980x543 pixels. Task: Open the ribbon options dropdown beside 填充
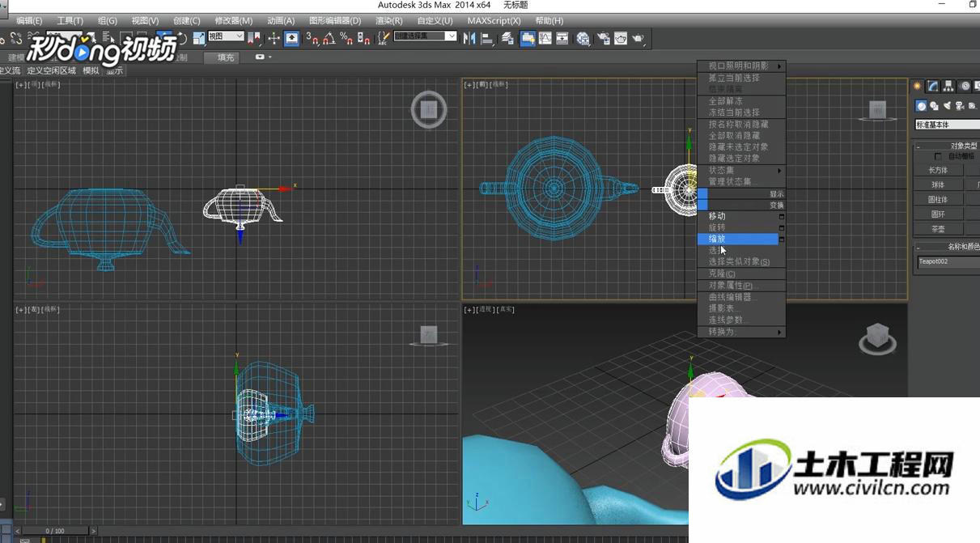(x=264, y=57)
